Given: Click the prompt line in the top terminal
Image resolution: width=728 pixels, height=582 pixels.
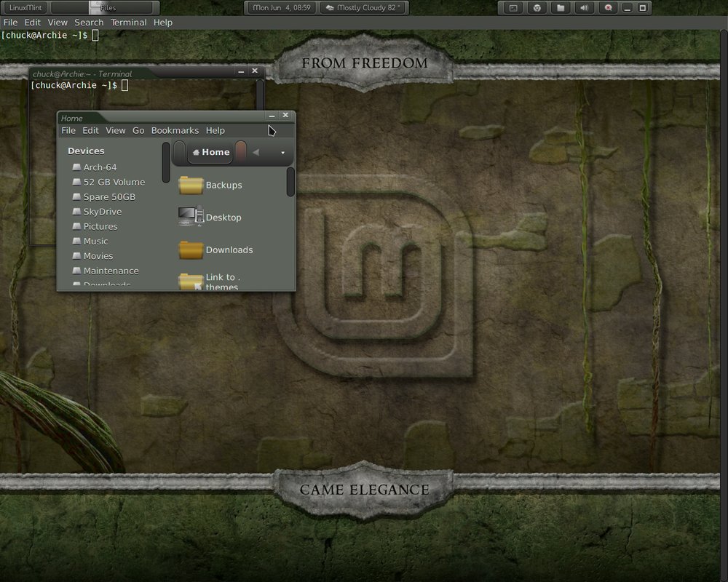Looking at the screenshot, I should click(x=50, y=35).
